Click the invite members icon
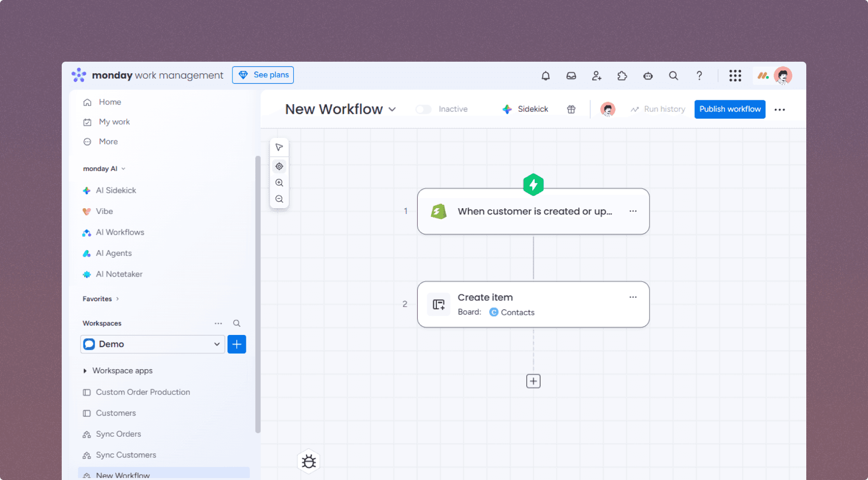The image size is (868, 480). pyautogui.click(x=597, y=76)
